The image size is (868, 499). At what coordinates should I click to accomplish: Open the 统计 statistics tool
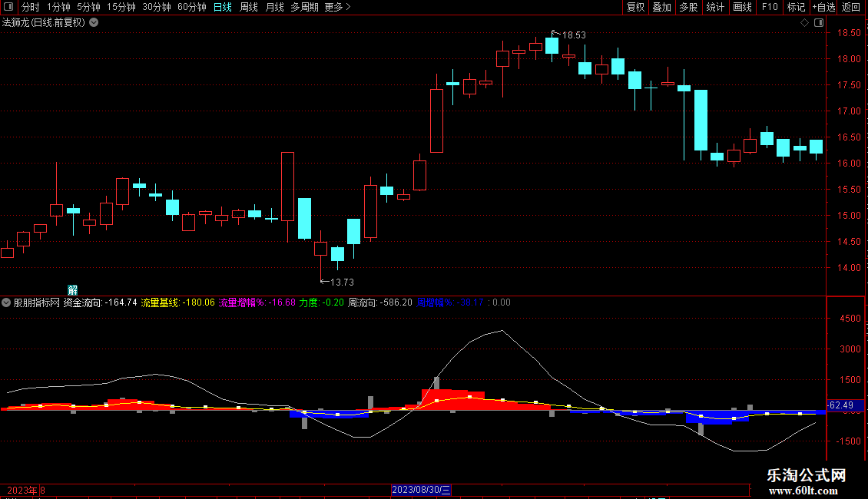click(715, 7)
